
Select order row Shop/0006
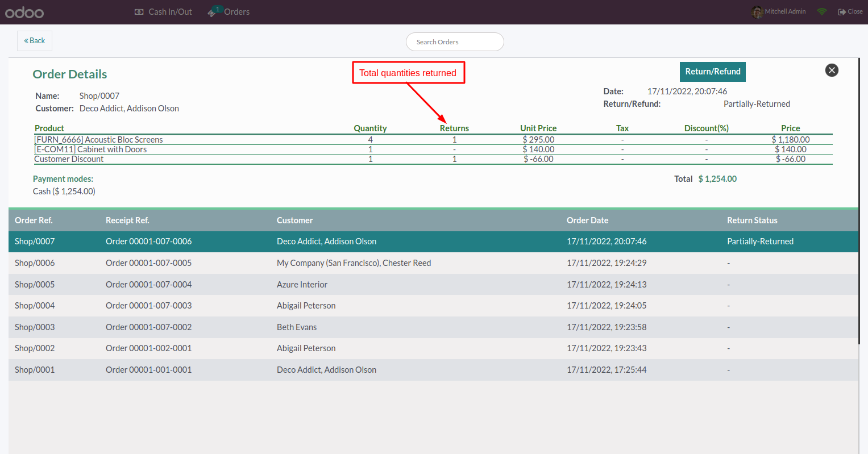[x=433, y=263]
